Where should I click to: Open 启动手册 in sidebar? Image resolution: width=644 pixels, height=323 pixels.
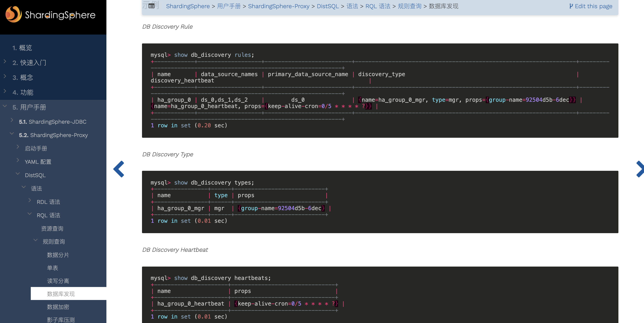(36, 149)
